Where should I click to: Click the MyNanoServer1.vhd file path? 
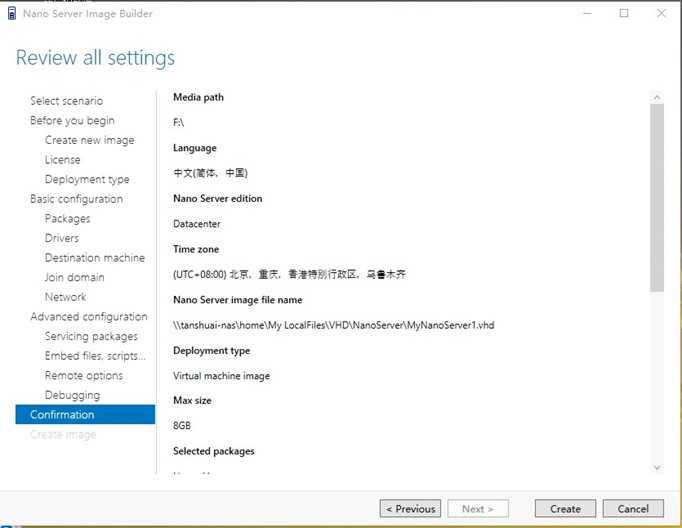click(334, 325)
